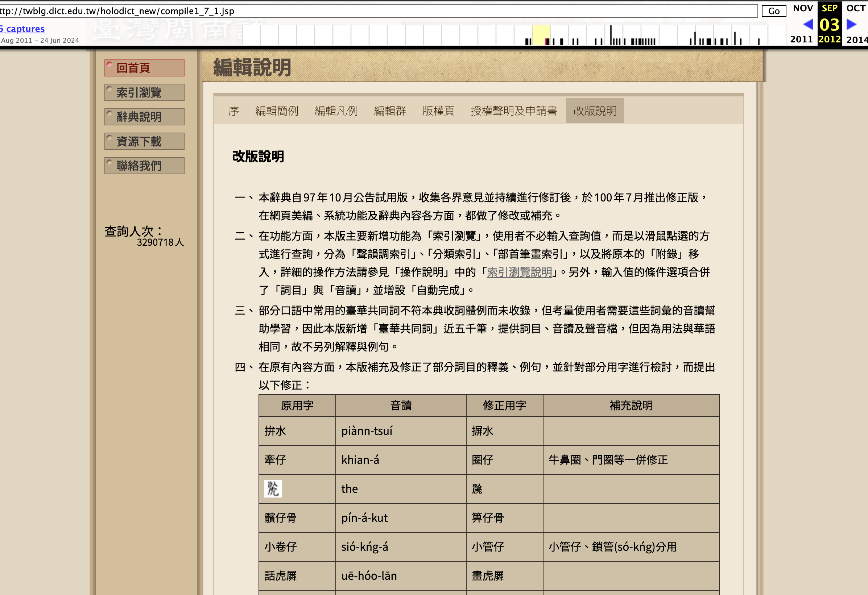Image resolution: width=868 pixels, height=595 pixels.
Task: Click the 原用字 column header
Action: point(297,405)
